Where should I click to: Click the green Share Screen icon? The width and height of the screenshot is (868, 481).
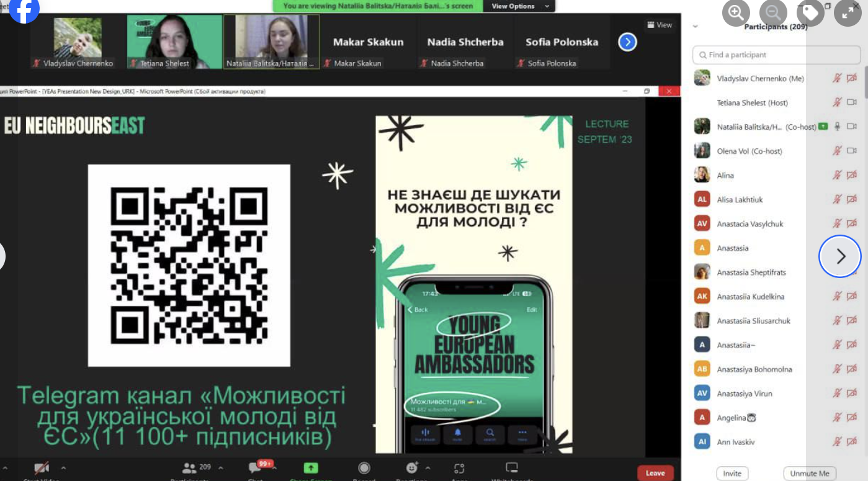tap(311, 468)
